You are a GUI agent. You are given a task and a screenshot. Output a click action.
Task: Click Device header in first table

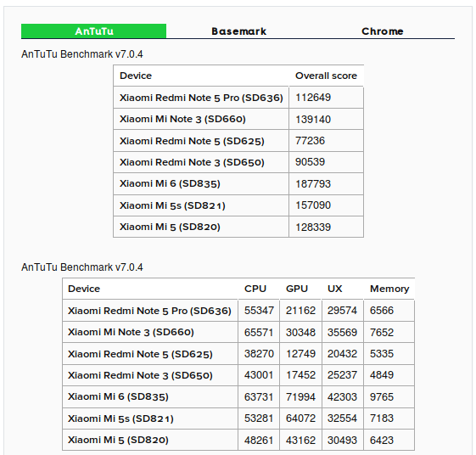point(136,76)
